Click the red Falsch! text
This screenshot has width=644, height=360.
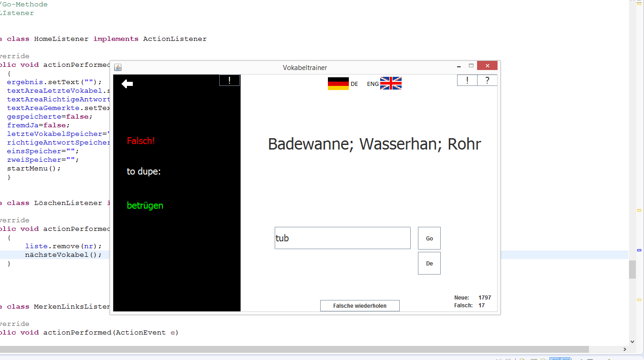click(x=141, y=141)
